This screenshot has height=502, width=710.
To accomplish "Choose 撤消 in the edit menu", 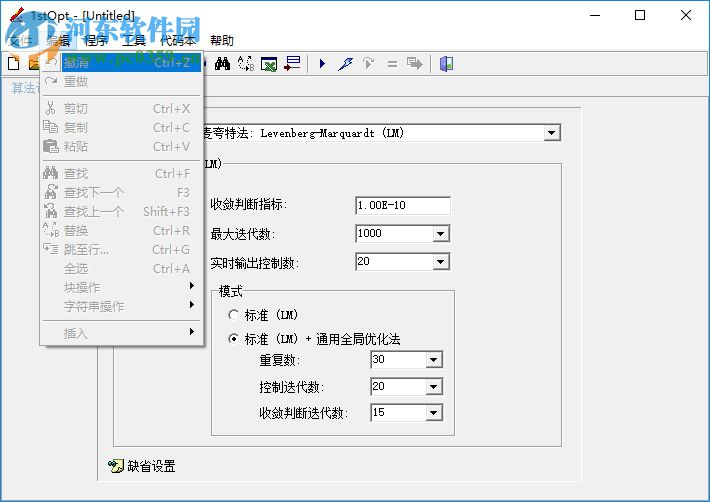I will click(x=121, y=63).
